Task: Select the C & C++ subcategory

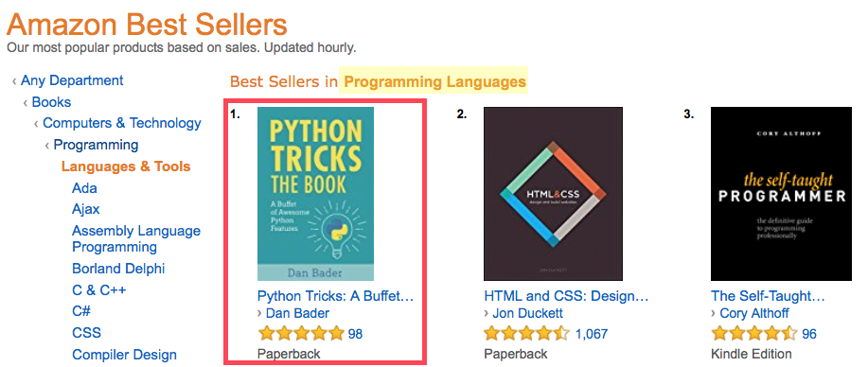Action: (99, 290)
